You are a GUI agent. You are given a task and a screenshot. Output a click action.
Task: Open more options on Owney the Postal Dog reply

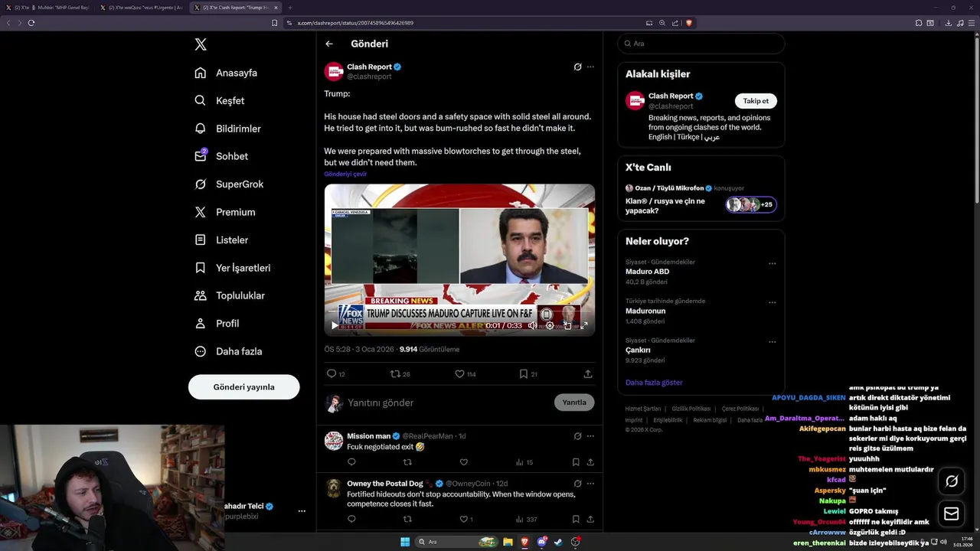(x=590, y=484)
